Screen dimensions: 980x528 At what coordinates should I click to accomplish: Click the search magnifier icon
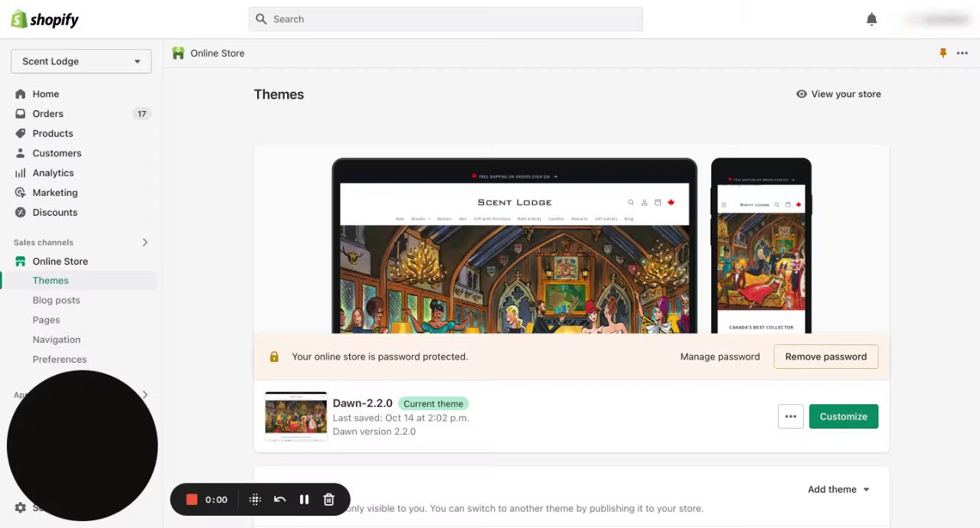(x=261, y=19)
